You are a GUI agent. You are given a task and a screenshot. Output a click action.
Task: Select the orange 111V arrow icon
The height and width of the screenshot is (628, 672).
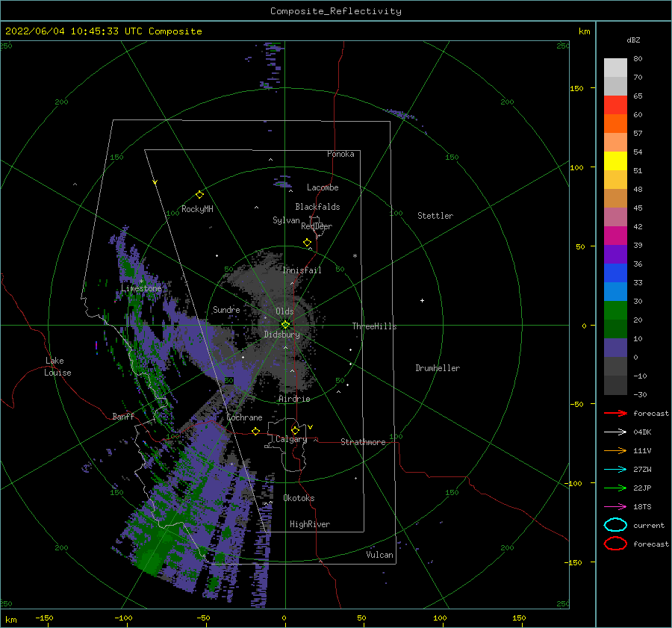tap(615, 450)
